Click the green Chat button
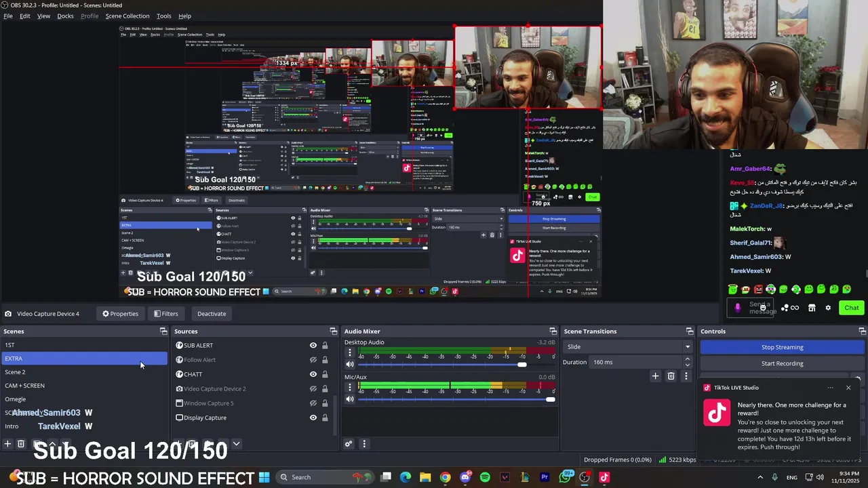Image resolution: width=868 pixels, height=488 pixels. tap(852, 308)
